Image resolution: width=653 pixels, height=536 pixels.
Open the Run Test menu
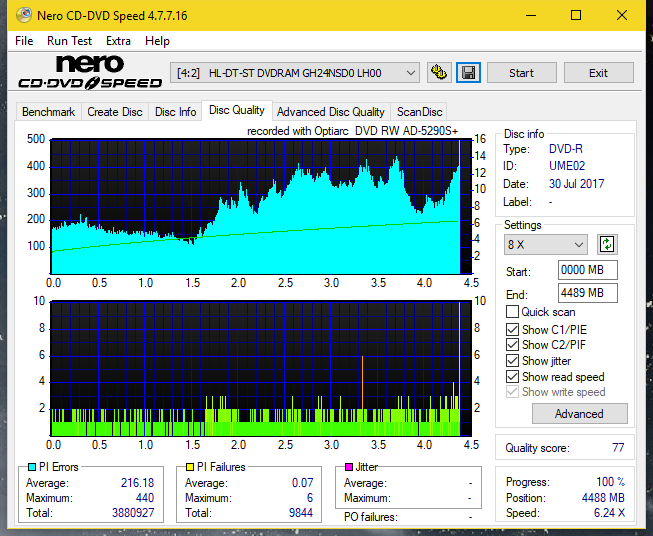click(x=69, y=41)
